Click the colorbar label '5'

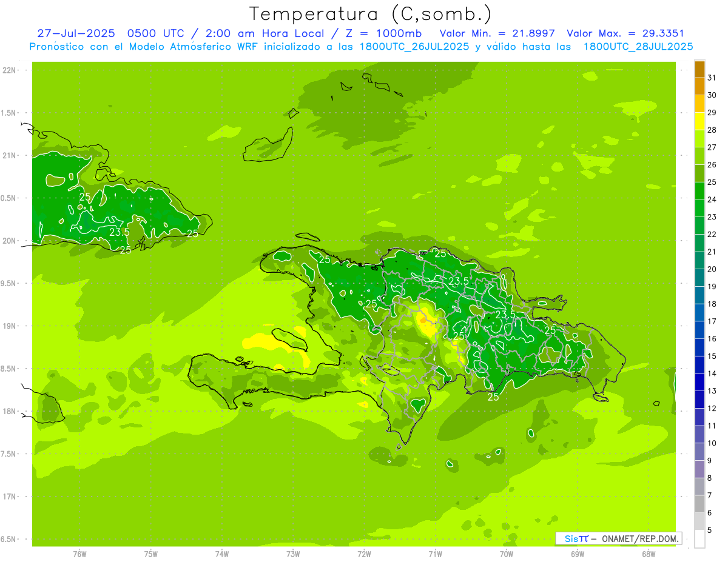point(710,530)
